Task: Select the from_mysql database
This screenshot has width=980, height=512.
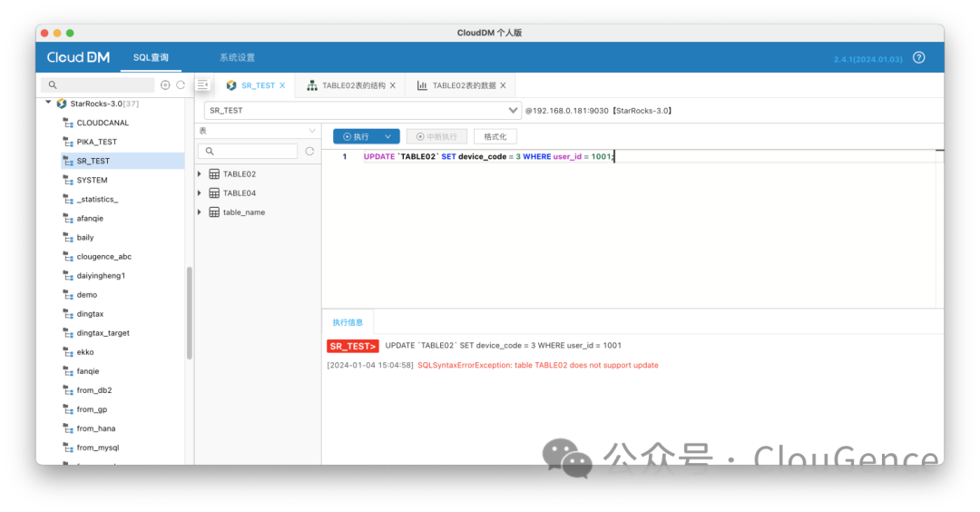Action: pos(97,448)
